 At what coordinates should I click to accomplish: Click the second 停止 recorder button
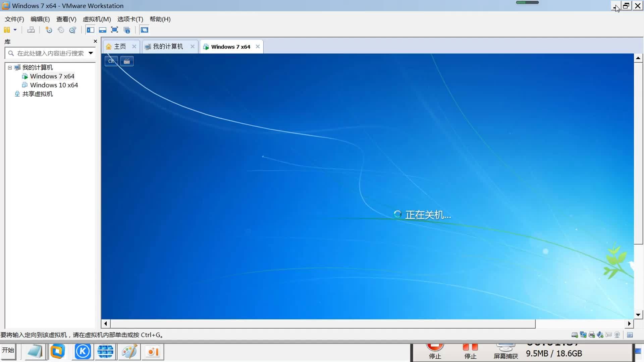click(x=470, y=352)
